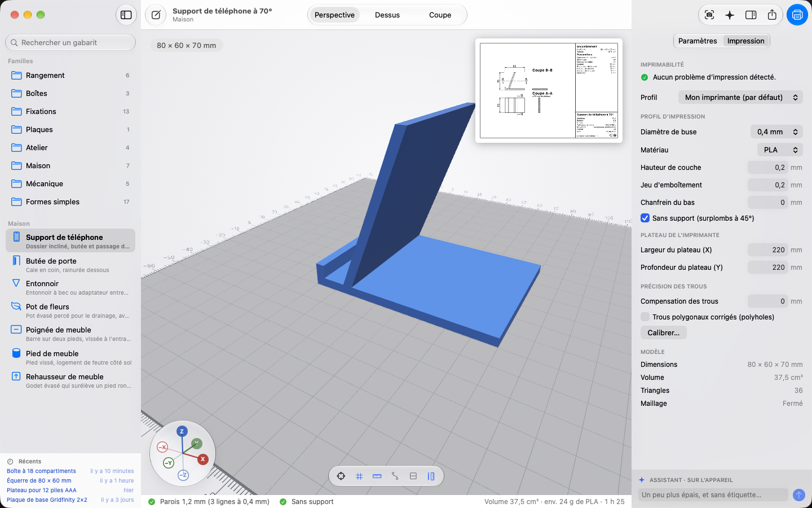The height and width of the screenshot is (508, 812).
Task: Toggle the sidebar with the toolbar button
Action: coord(126,15)
